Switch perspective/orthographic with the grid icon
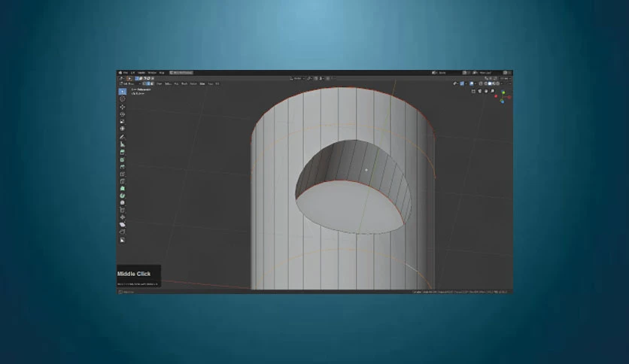 pos(473,91)
